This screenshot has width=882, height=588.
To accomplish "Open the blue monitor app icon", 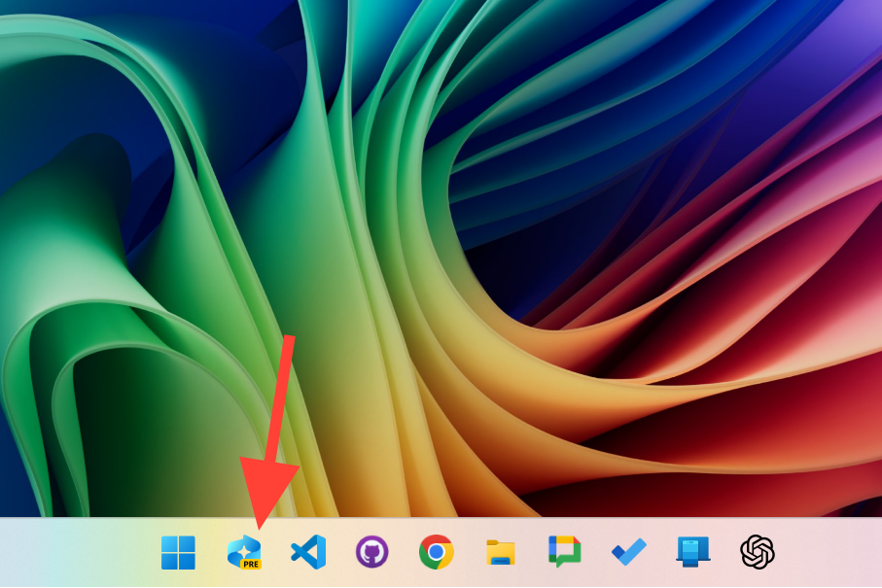I will pos(693,552).
